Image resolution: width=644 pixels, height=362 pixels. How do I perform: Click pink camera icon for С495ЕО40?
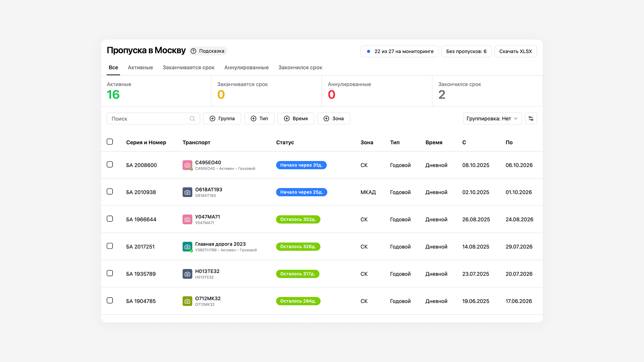coord(187,165)
